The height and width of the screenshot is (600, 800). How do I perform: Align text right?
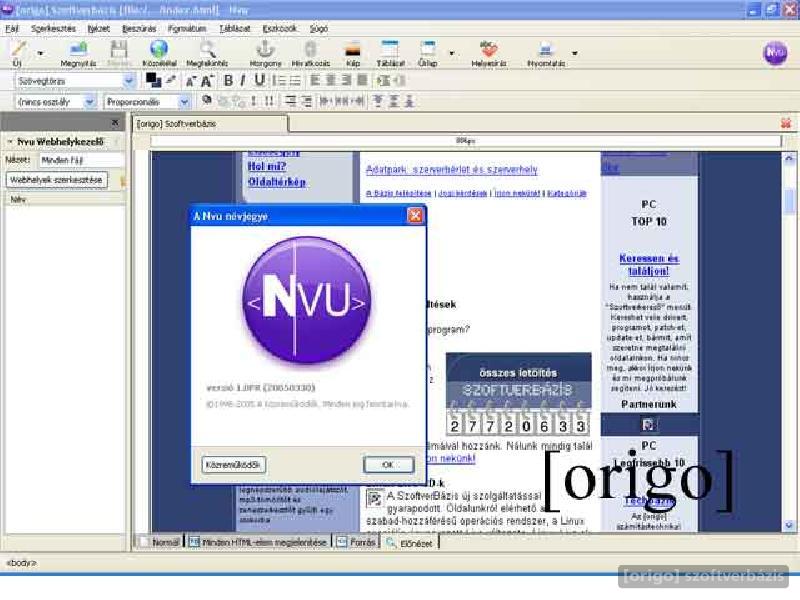pyautogui.click(x=346, y=81)
